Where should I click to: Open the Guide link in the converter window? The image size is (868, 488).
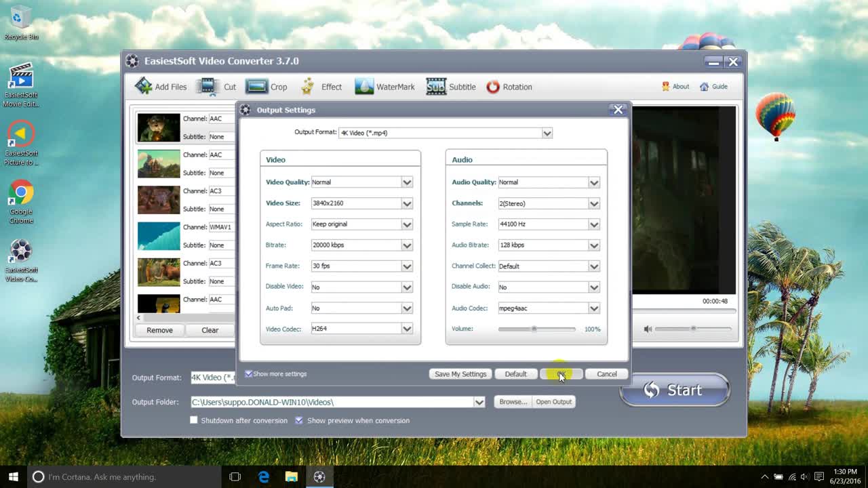tap(713, 86)
